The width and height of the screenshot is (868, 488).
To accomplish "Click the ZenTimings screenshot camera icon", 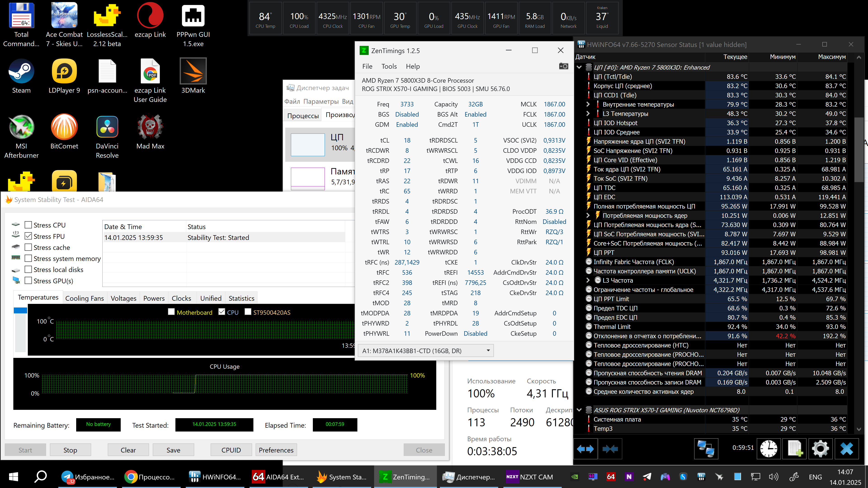I will pyautogui.click(x=563, y=66).
